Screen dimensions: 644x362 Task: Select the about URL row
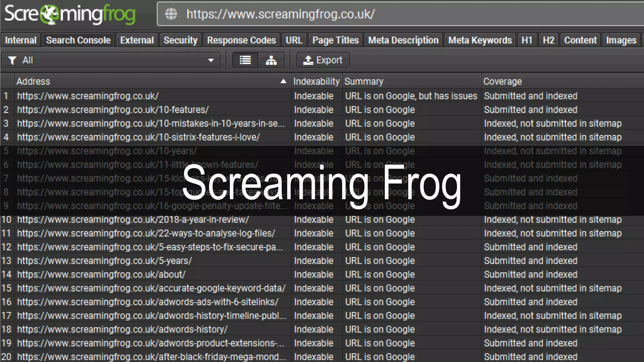tap(102, 275)
